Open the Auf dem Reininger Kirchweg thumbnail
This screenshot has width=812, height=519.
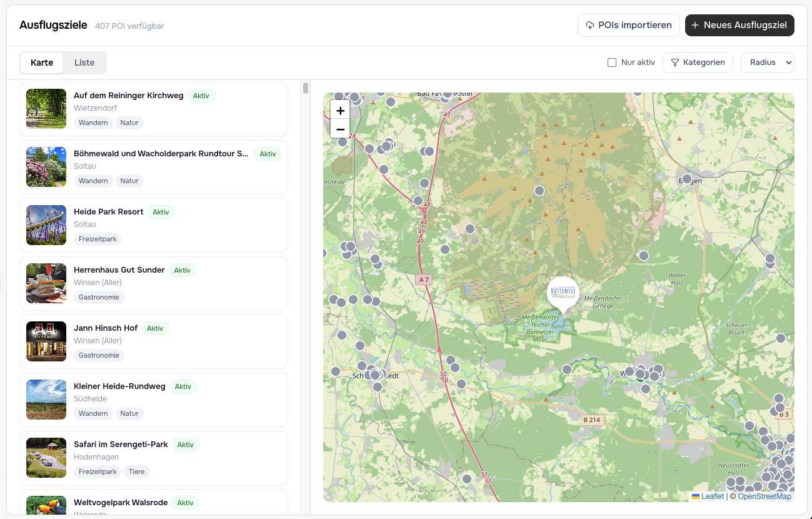46,109
